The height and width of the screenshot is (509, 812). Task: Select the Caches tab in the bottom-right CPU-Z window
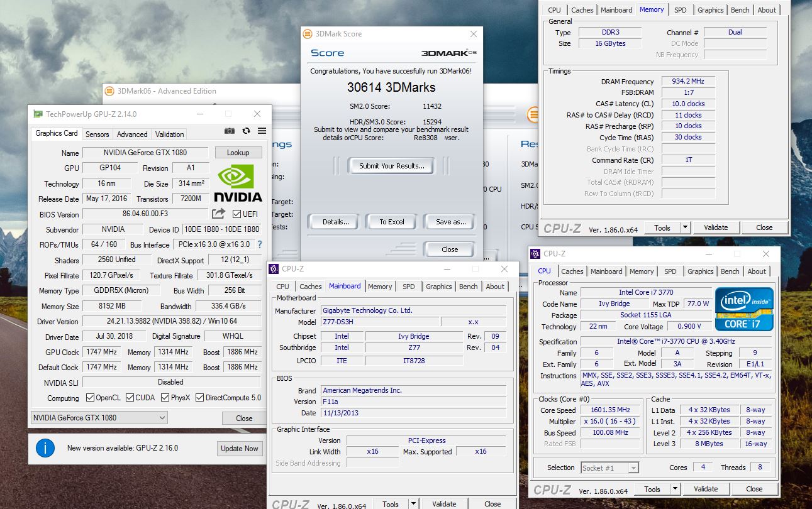click(572, 271)
